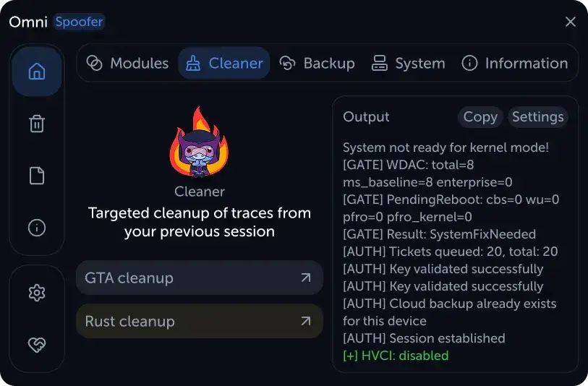This screenshot has height=386, width=588.
Task: Select the trash bin sidebar icon
Action: click(x=37, y=124)
